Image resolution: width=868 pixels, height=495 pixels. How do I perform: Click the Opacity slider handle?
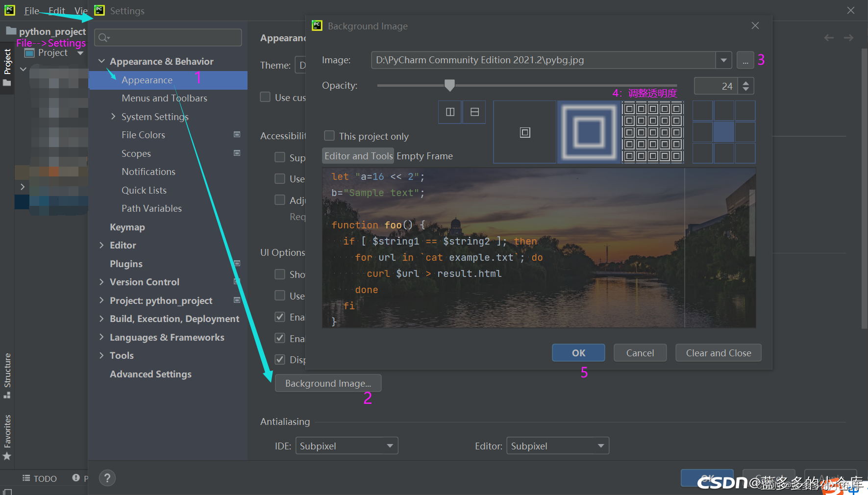[449, 85]
